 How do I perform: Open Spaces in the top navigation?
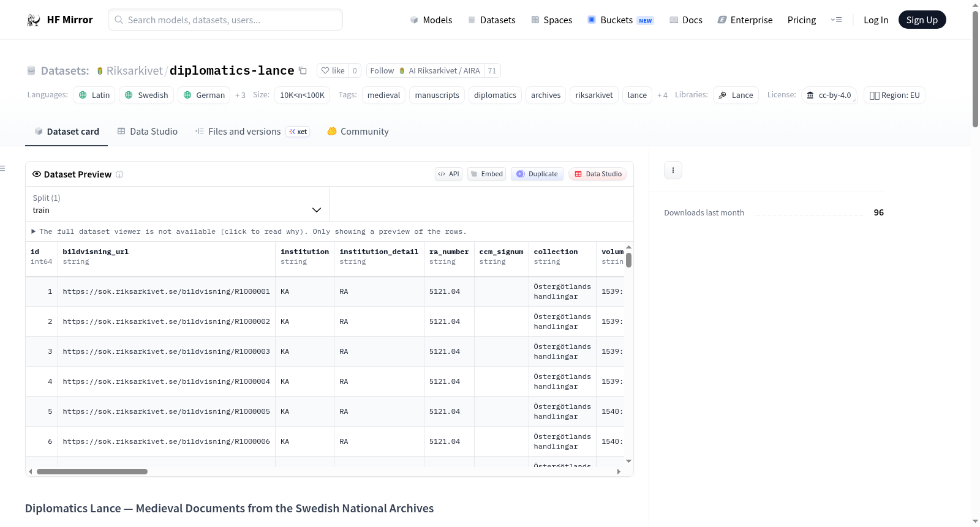click(x=551, y=20)
